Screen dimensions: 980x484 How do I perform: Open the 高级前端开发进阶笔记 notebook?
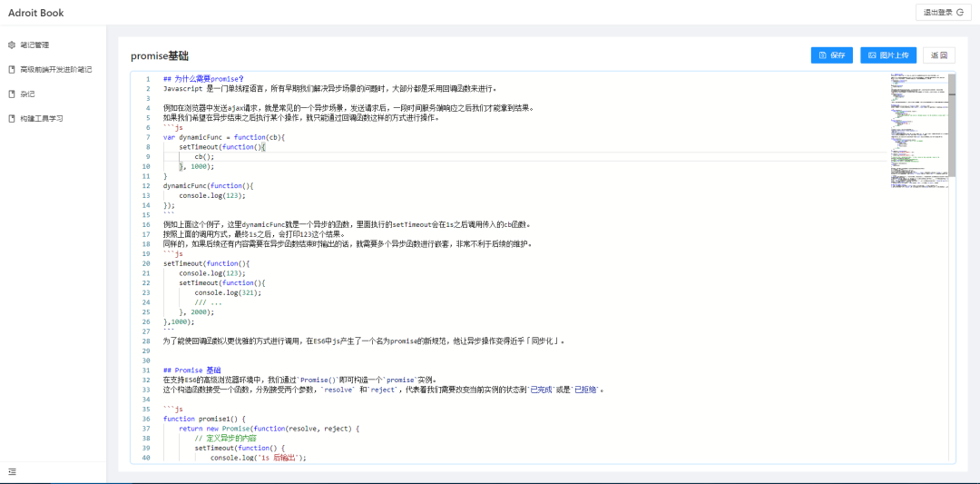point(56,69)
